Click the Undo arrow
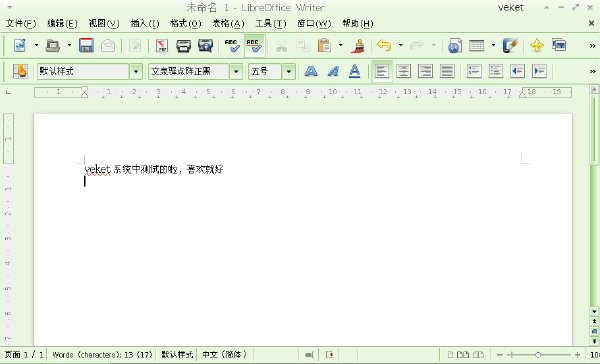 pyautogui.click(x=384, y=46)
